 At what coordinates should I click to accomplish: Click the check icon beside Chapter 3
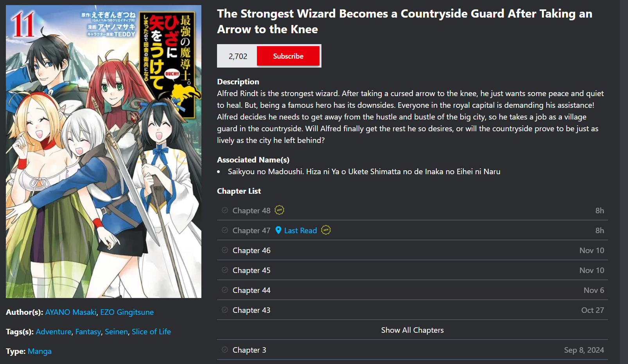(x=225, y=350)
